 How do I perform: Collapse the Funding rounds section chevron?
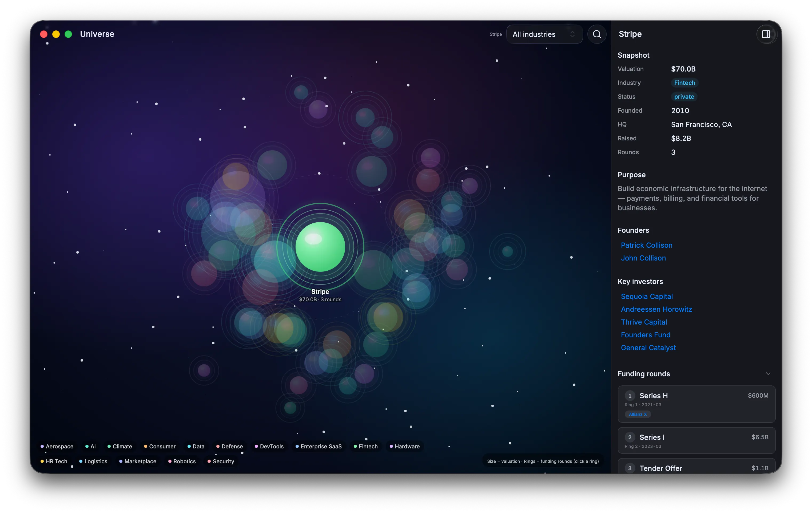768,374
